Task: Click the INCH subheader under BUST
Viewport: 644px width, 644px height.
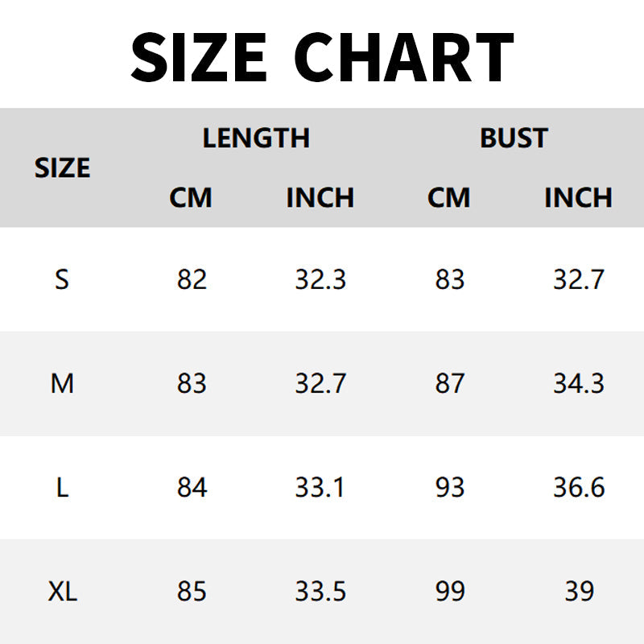Action: 578,198
